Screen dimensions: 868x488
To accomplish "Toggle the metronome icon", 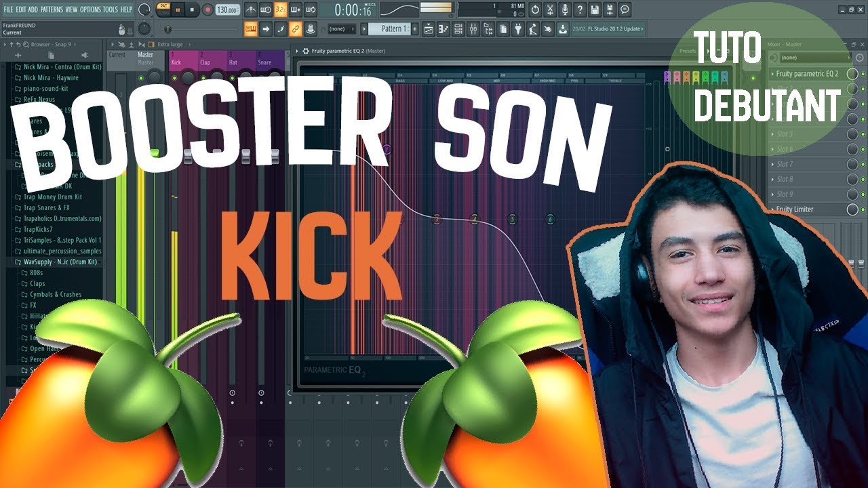I will (x=252, y=9).
